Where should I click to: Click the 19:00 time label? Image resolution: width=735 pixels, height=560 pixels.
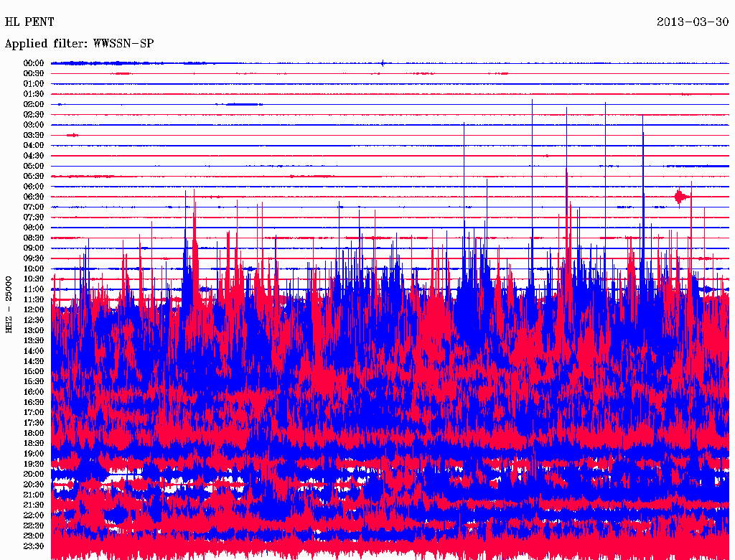click(x=33, y=454)
